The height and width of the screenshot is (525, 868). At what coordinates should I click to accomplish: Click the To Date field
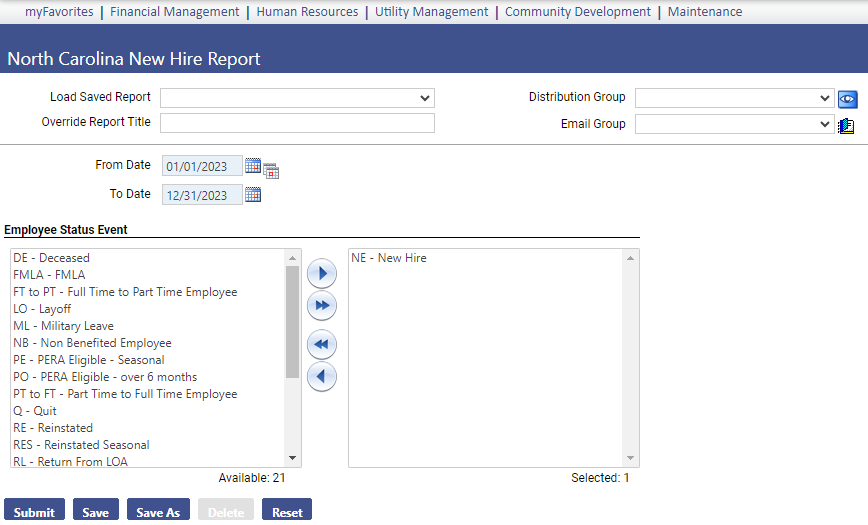click(x=202, y=194)
